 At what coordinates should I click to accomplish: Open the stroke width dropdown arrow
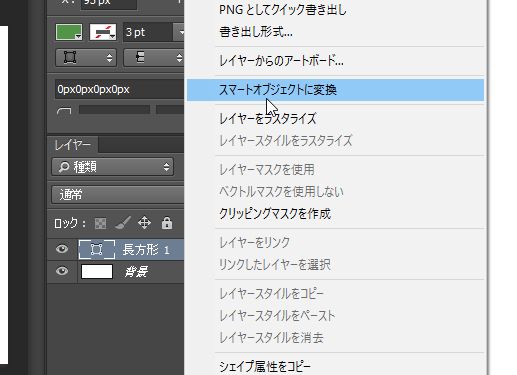point(179,32)
